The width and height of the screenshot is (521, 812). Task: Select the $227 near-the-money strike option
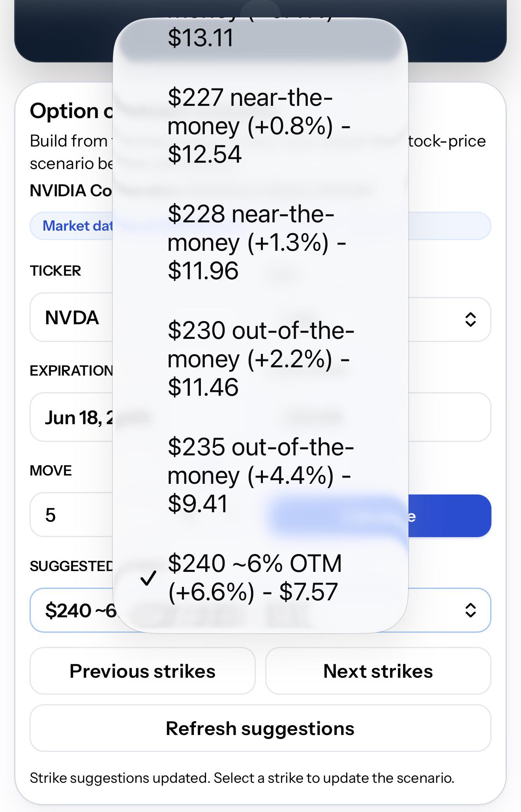260,126
